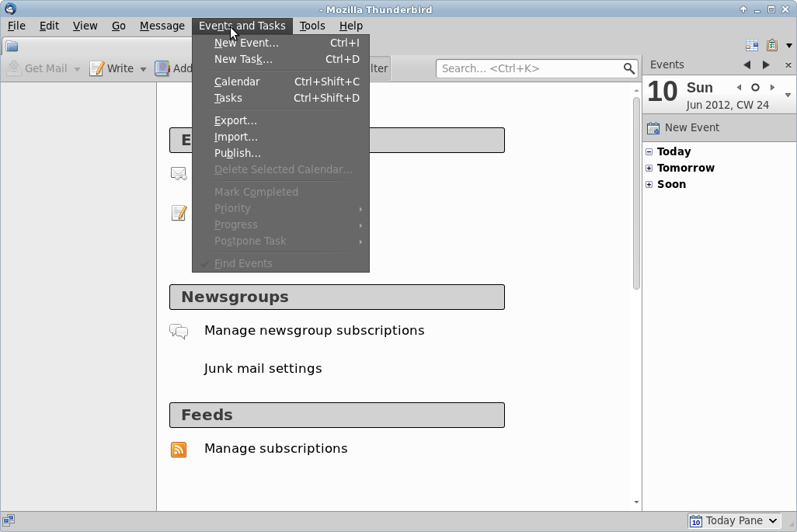Open the mini day options dropdown
Viewport: 797px width, 532px height.
click(788, 95)
